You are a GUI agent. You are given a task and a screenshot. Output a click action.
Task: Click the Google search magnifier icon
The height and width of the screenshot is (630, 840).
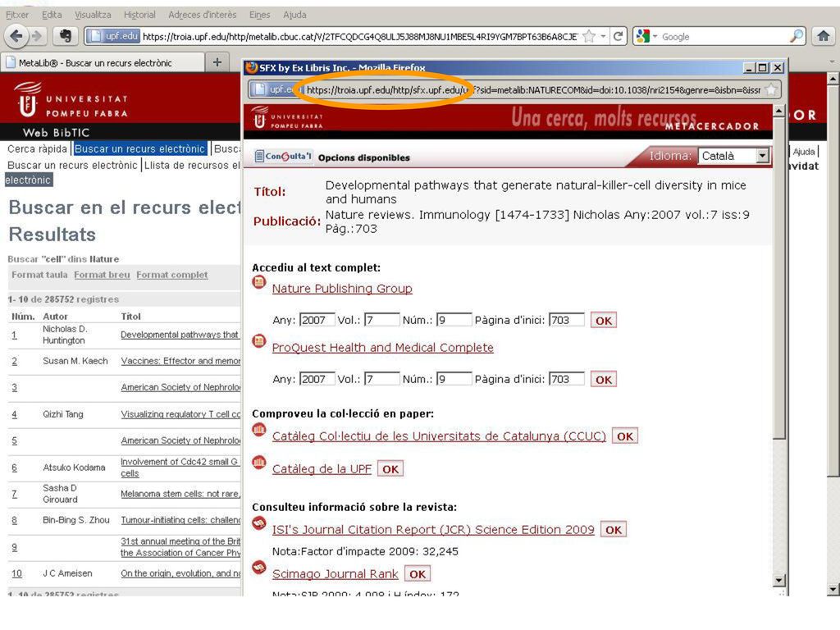coord(797,36)
